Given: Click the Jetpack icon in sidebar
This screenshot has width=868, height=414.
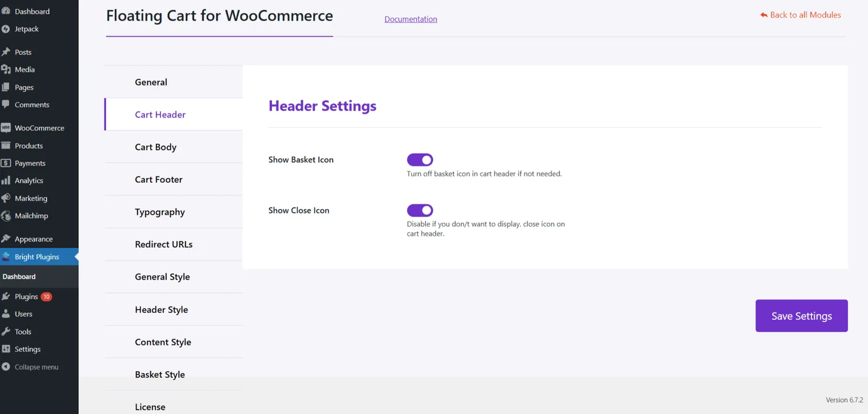Looking at the screenshot, I should pyautogui.click(x=6, y=29).
